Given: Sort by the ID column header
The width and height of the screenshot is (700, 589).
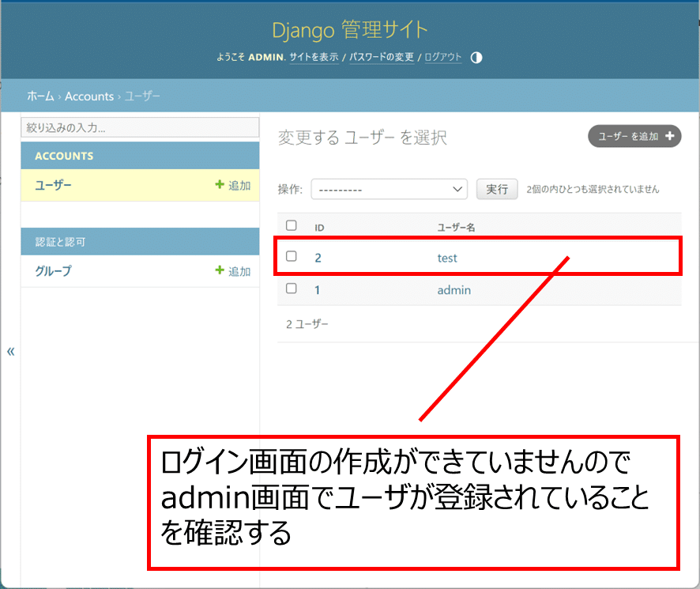Looking at the screenshot, I should (319, 228).
